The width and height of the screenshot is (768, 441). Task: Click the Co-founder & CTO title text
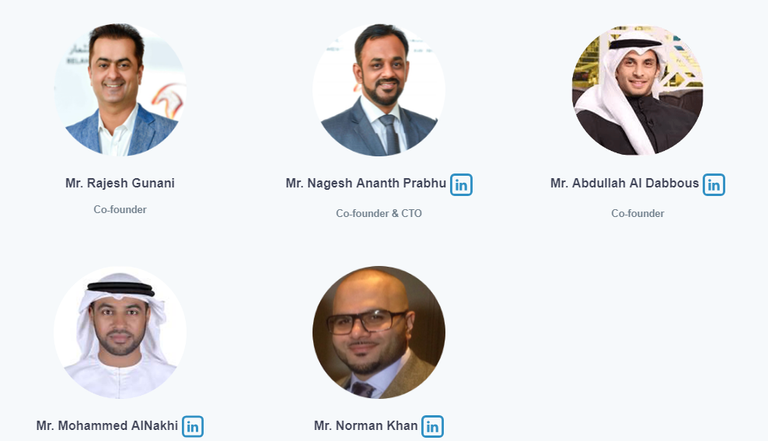(379, 213)
